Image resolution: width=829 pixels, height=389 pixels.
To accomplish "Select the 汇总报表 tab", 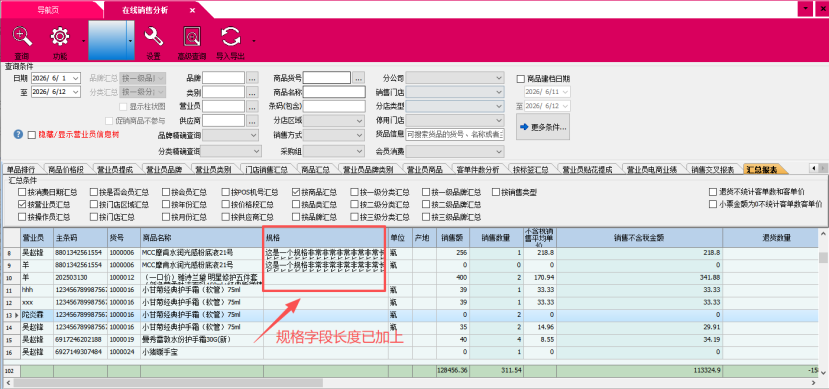I will (762, 170).
